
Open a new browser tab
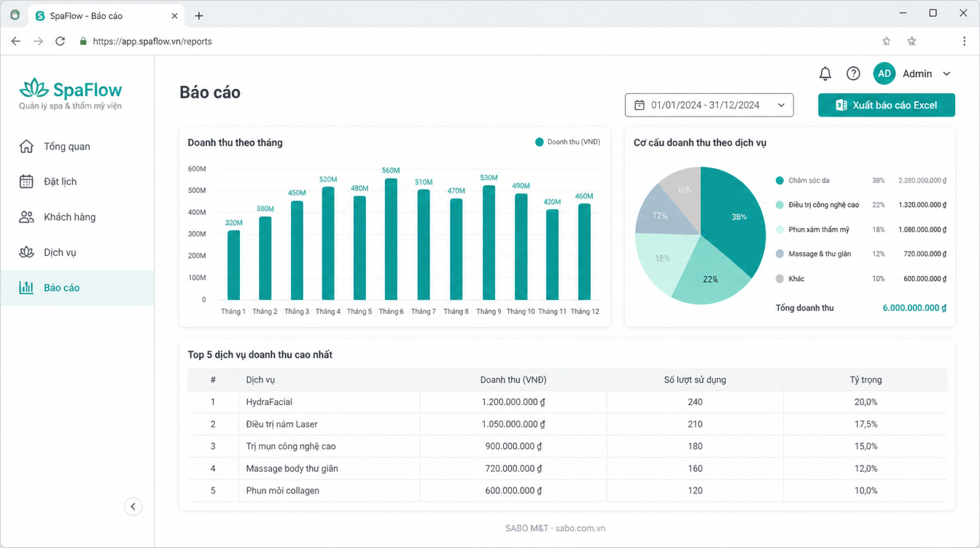tap(199, 15)
